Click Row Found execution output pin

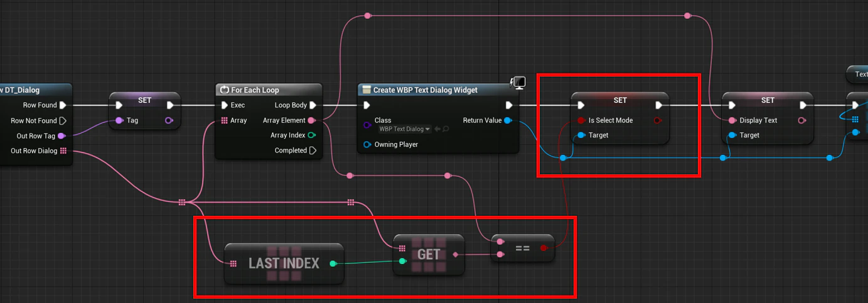(x=63, y=105)
